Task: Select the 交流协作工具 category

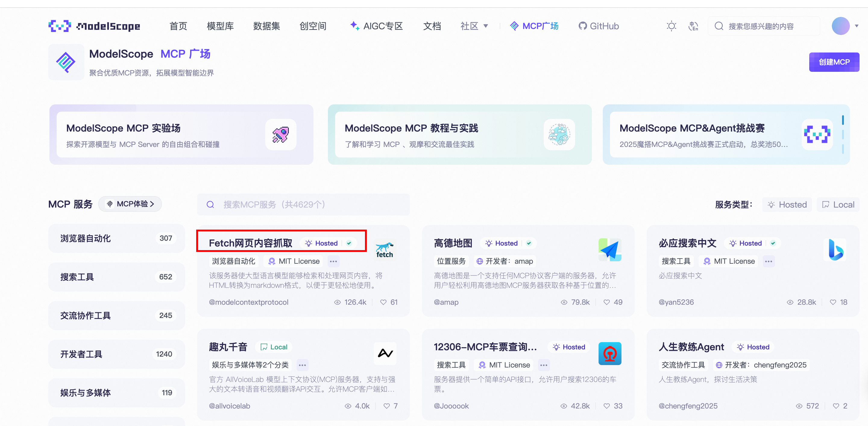Action: pos(117,315)
